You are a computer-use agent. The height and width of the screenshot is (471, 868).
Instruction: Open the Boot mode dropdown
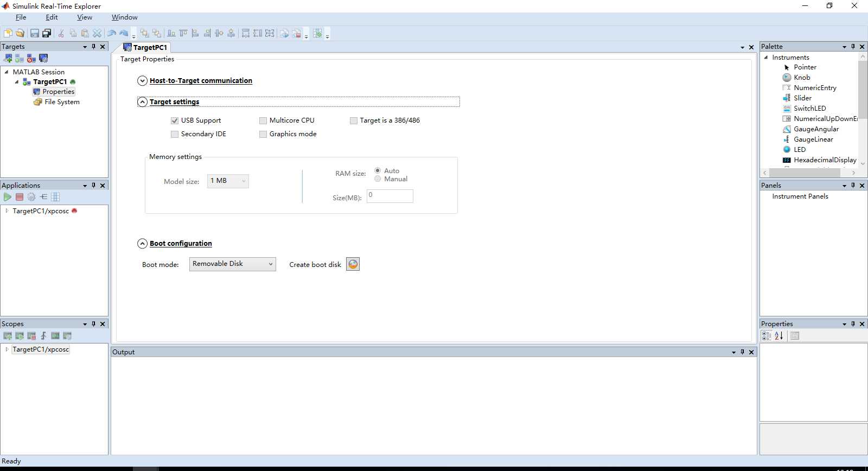click(233, 264)
